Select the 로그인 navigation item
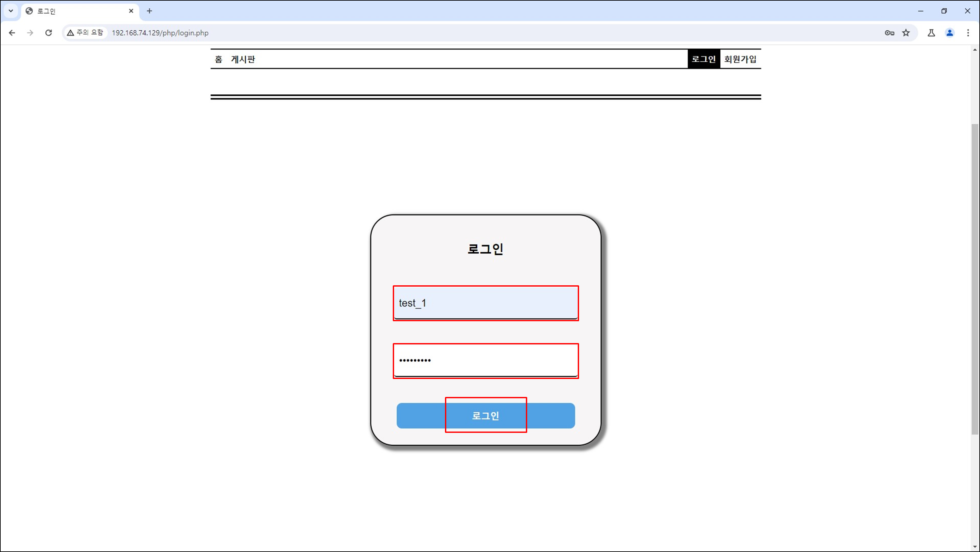This screenshot has width=980, height=552. 703,59
